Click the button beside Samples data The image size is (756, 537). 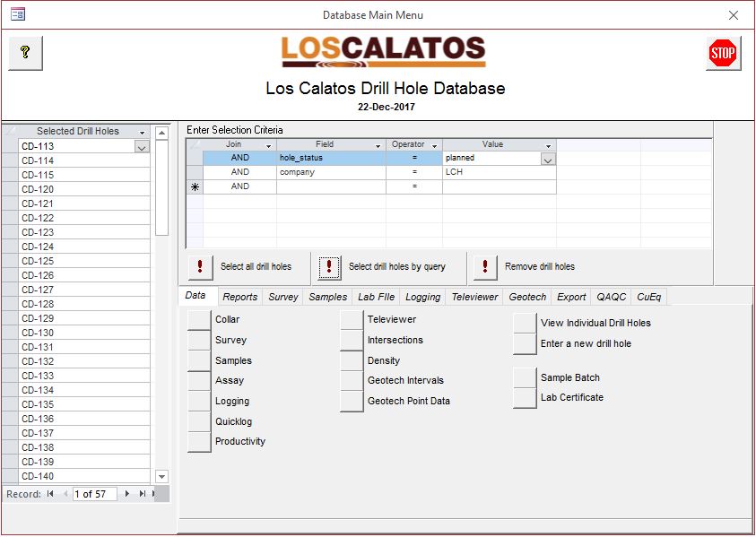click(199, 360)
